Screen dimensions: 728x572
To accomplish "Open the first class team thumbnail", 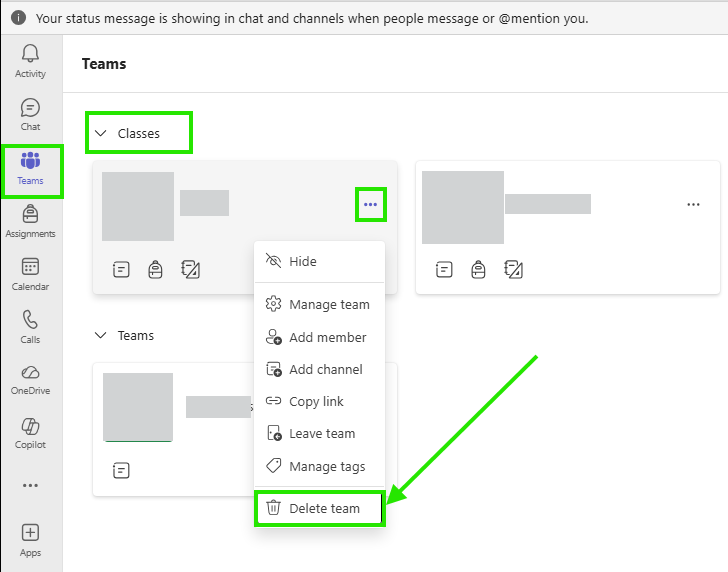I will pos(138,206).
